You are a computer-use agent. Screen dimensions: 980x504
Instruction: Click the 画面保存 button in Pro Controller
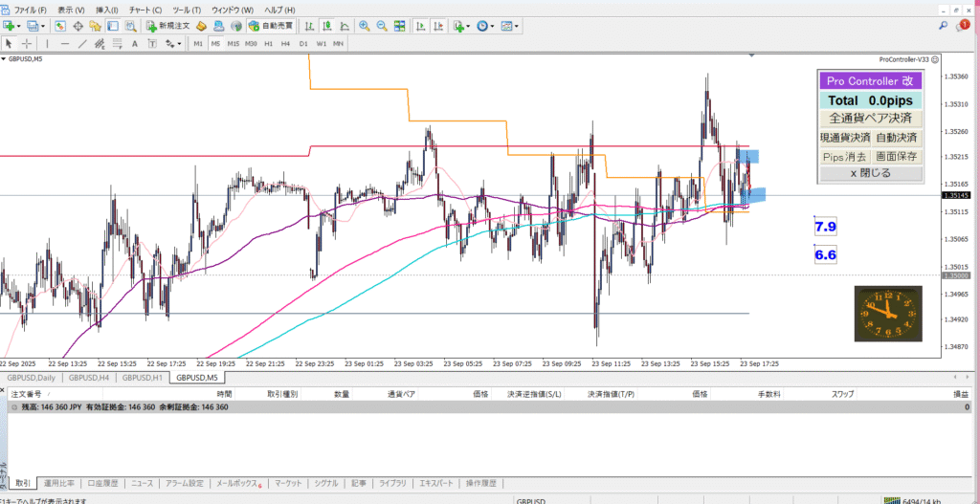pyautogui.click(x=897, y=156)
